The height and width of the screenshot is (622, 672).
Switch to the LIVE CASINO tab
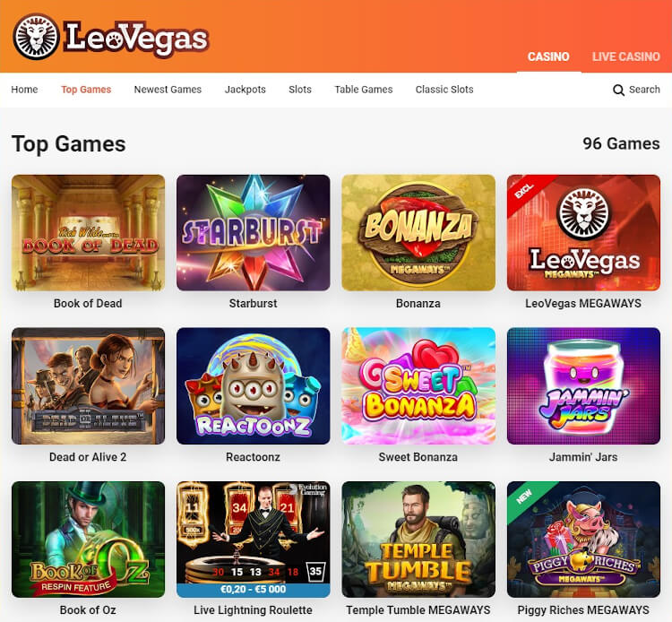[x=625, y=56]
